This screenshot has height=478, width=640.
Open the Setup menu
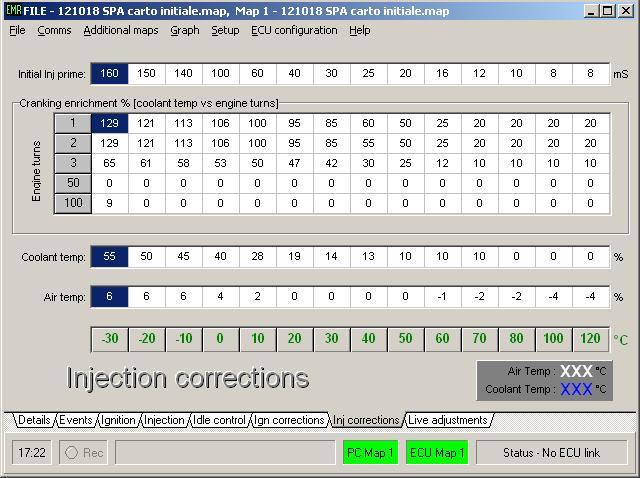tap(225, 30)
